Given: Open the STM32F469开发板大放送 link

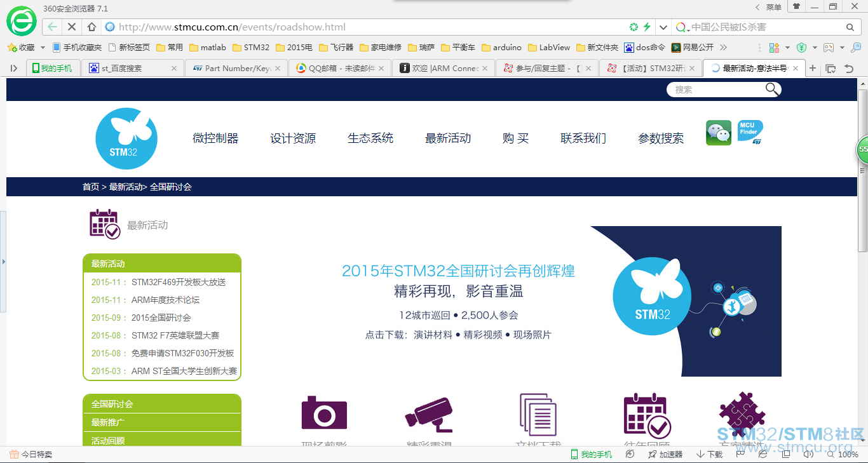Looking at the screenshot, I should pyautogui.click(x=179, y=282).
